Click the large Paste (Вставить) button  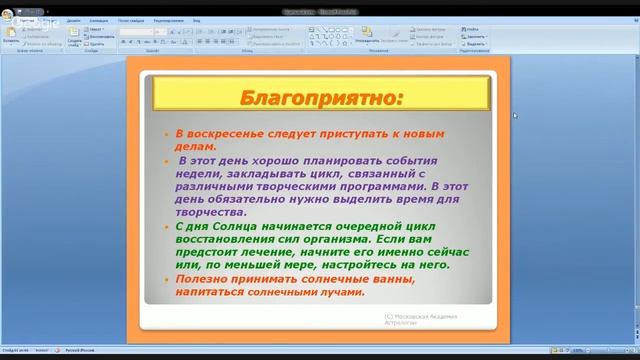click(11, 36)
